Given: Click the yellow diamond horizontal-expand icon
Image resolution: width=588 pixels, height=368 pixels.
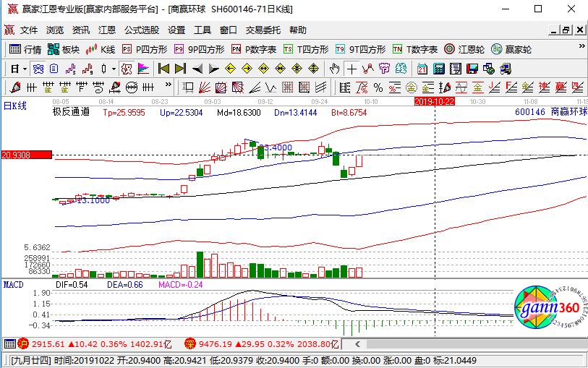Looking at the screenshot, I should point(264,69).
